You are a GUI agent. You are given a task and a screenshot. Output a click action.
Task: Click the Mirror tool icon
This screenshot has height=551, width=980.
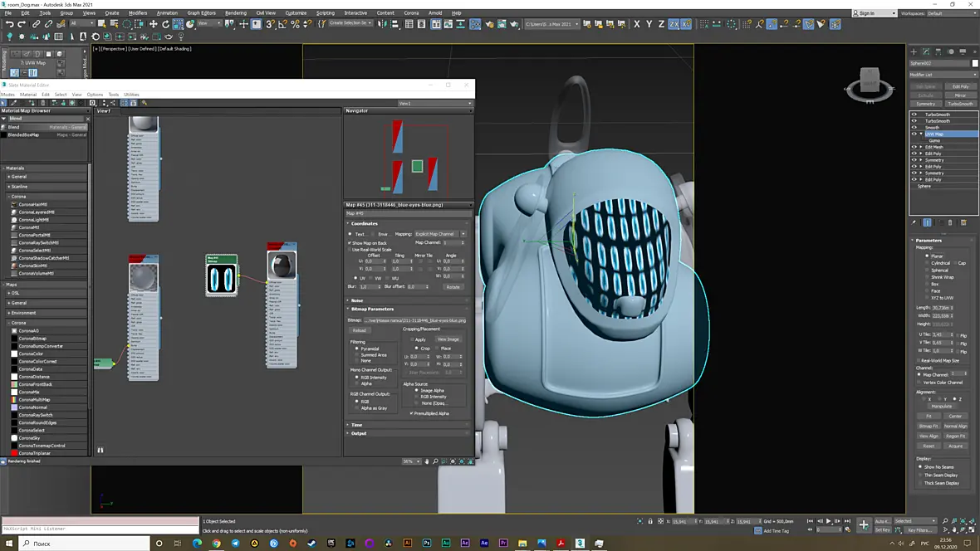click(x=382, y=24)
